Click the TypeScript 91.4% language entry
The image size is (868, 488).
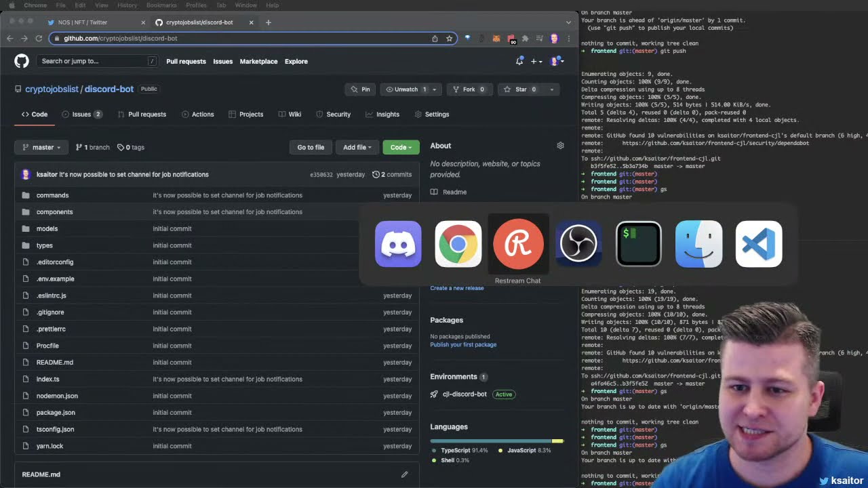(460, 451)
